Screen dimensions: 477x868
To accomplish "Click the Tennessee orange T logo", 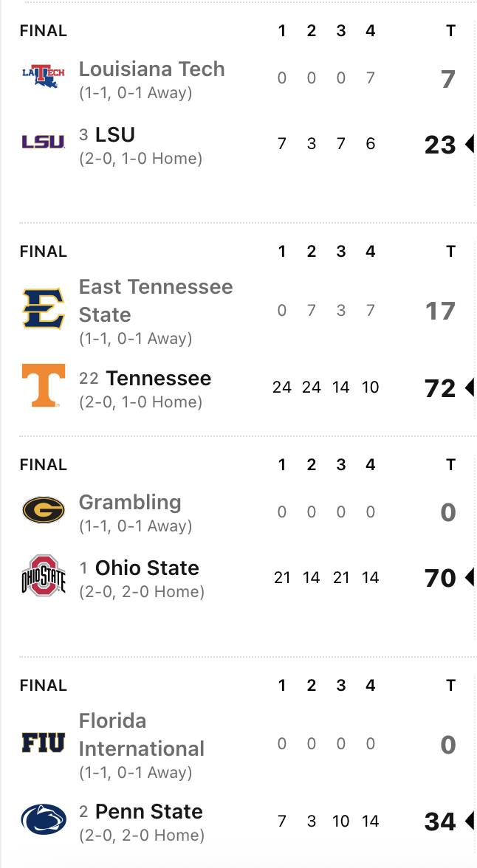I will (x=43, y=385).
